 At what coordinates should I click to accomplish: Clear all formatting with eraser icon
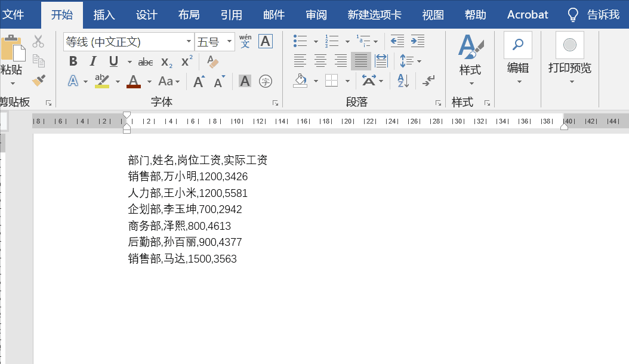pyautogui.click(x=212, y=61)
